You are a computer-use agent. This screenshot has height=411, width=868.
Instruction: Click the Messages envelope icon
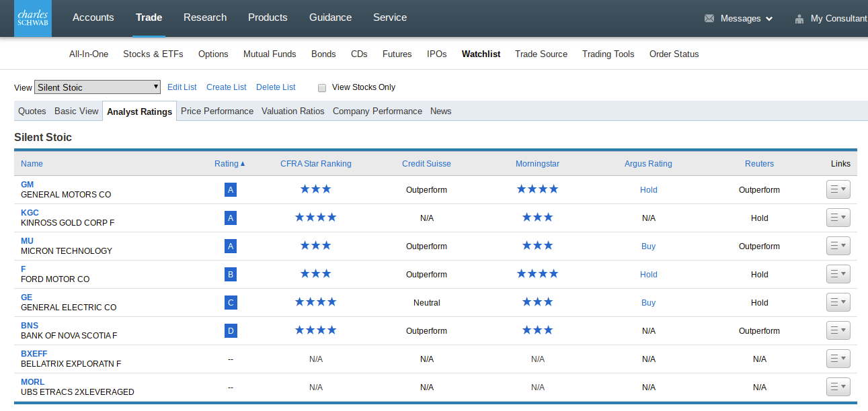coord(709,19)
